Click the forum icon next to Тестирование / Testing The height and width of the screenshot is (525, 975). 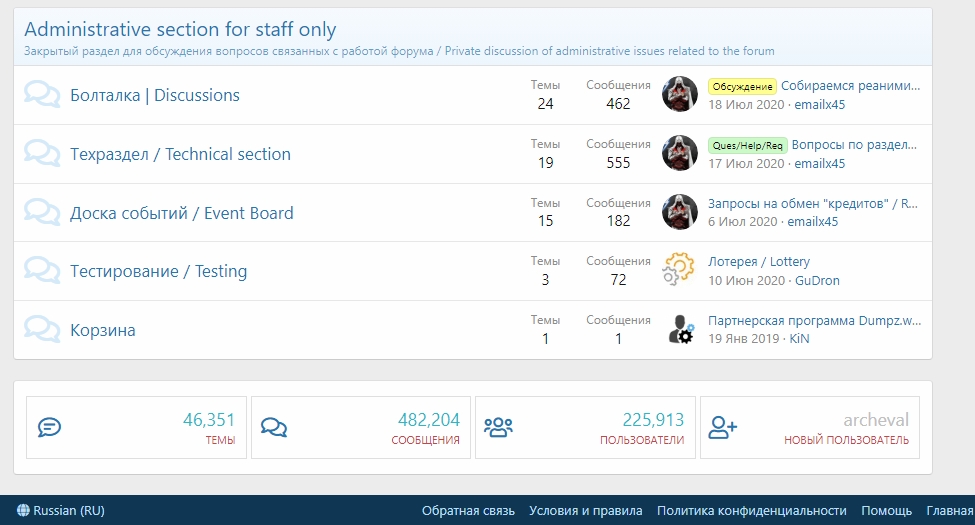click(42, 271)
